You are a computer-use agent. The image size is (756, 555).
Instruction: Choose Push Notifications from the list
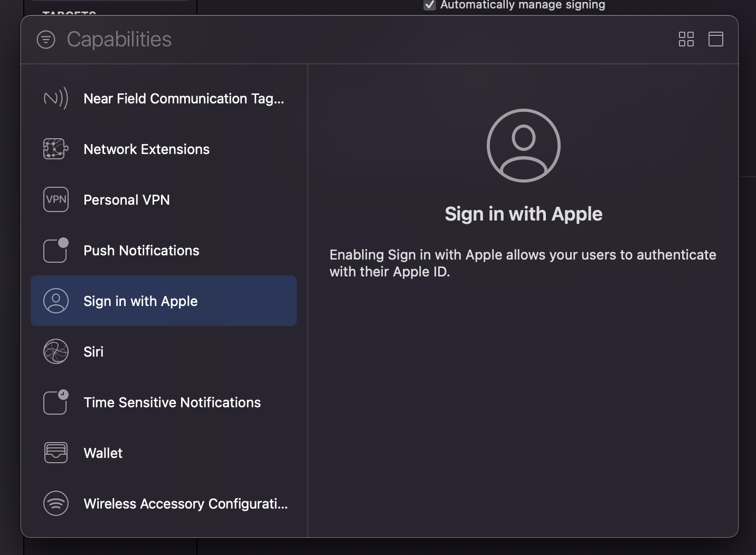(141, 251)
